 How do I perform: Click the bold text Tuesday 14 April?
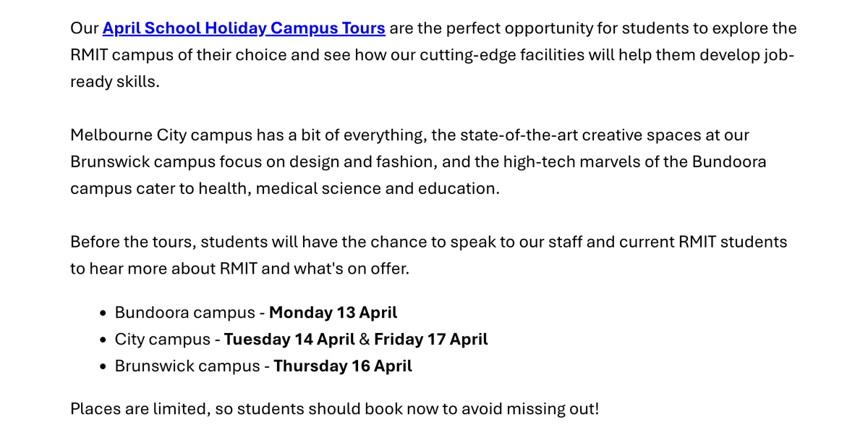click(289, 340)
